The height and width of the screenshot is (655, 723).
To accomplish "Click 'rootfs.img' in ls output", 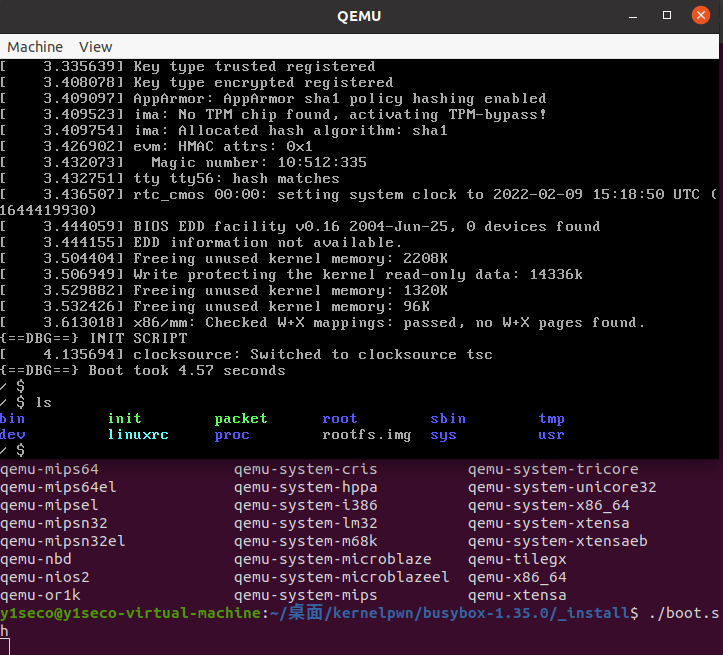I will click(367, 435).
